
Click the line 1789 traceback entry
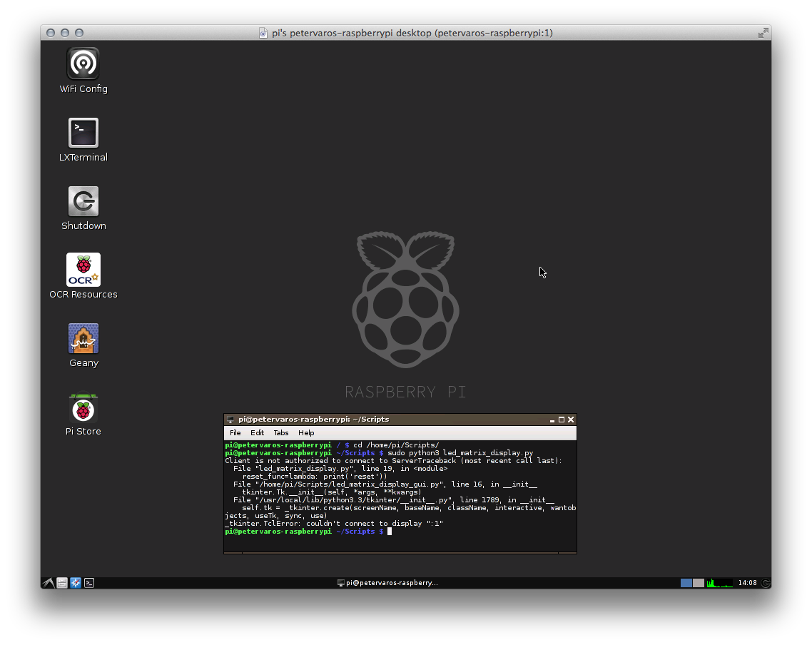[394, 500]
